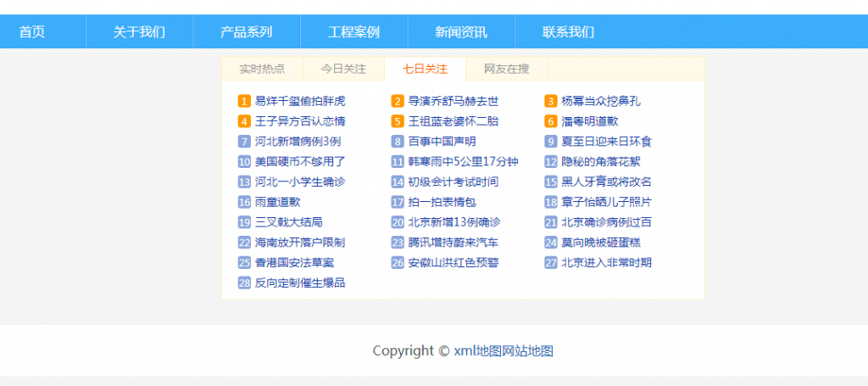The width and height of the screenshot is (868, 386).
Task: Click blue rank badge number 26
Action: pyautogui.click(x=398, y=262)
